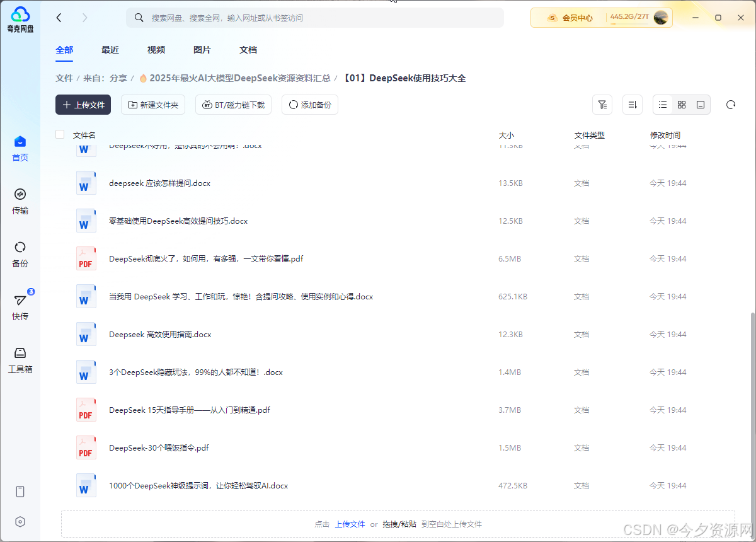Click the BT/磁力链下载 button
Image resolution: width=756 pixels, height=542 pixels.
point(233,105)
